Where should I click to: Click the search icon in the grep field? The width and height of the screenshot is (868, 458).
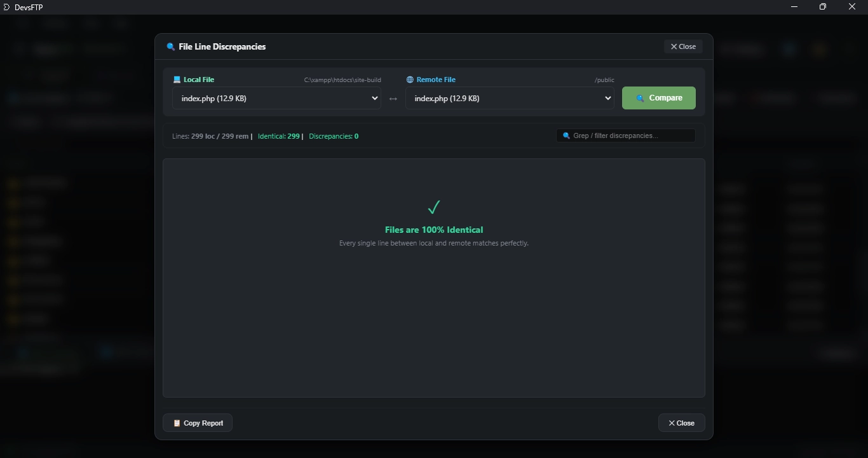(x=566, y=135)
